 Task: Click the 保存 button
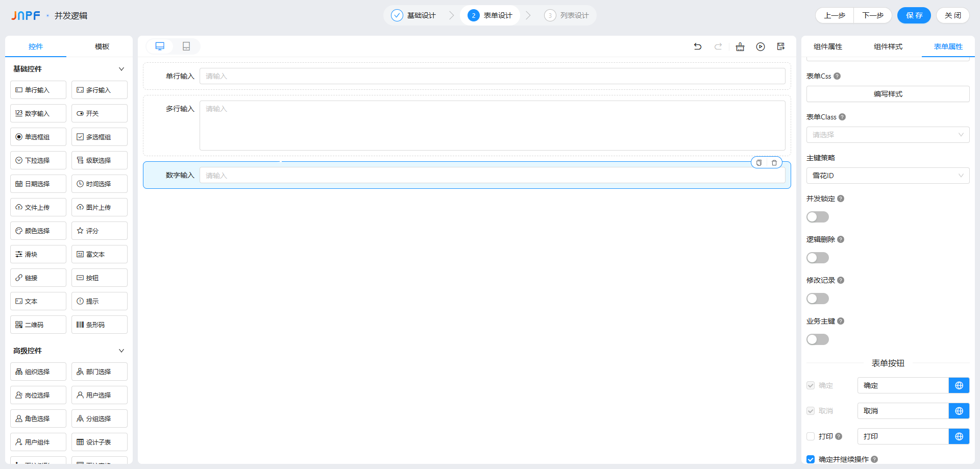tap(914, 15)
